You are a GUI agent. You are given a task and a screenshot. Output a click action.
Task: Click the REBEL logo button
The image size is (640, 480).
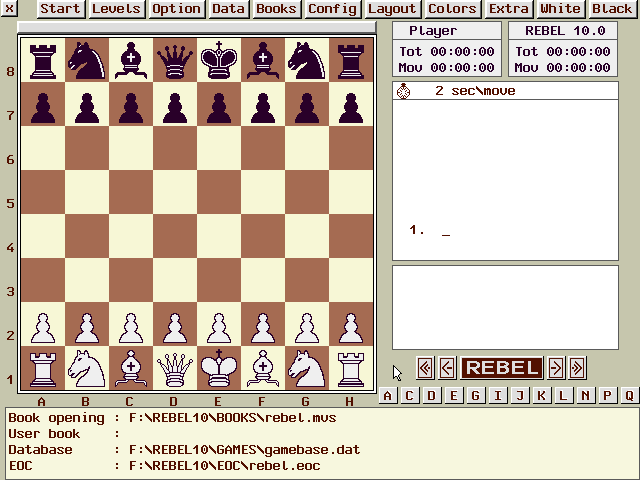pyautogui.click(x=502, y=368)
